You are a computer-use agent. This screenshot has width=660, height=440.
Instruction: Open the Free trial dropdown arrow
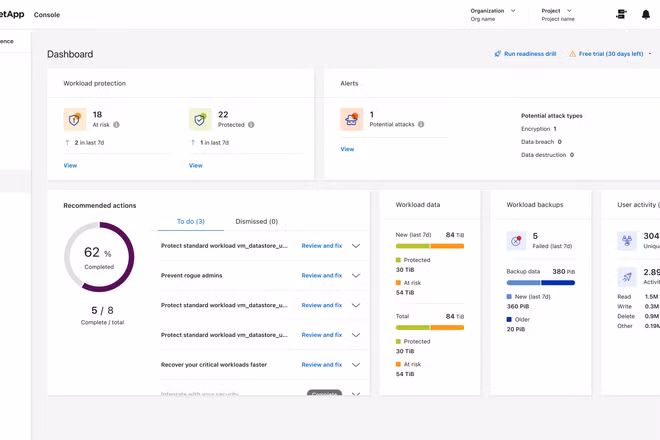[x=650, y=54]
